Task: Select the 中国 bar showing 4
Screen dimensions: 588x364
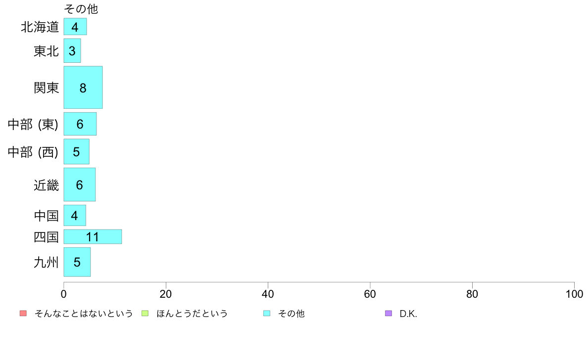Action: tap(75, 215)
